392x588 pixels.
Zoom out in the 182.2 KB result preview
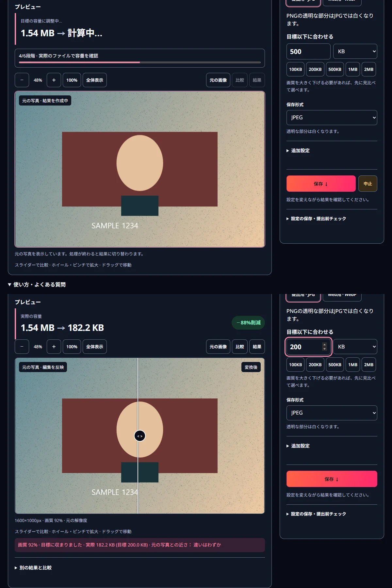pyautogui.click(x=22, y=347)
